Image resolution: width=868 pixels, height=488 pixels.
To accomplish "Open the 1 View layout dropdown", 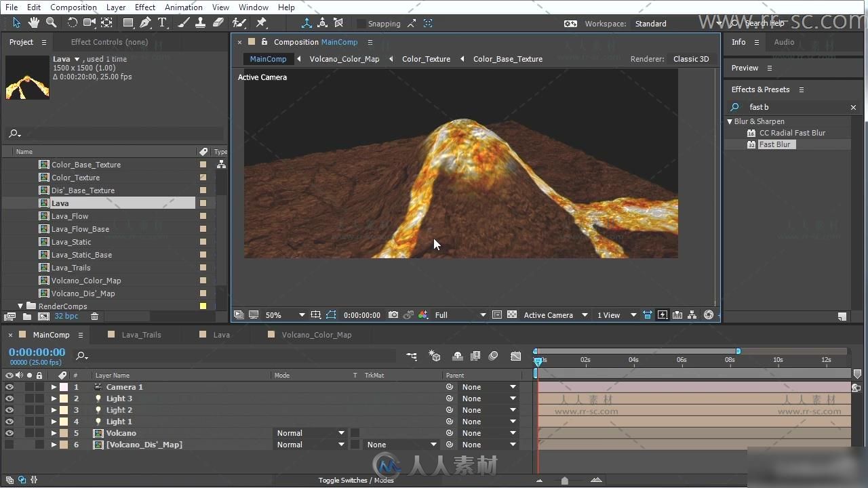I will pos(616,315).
